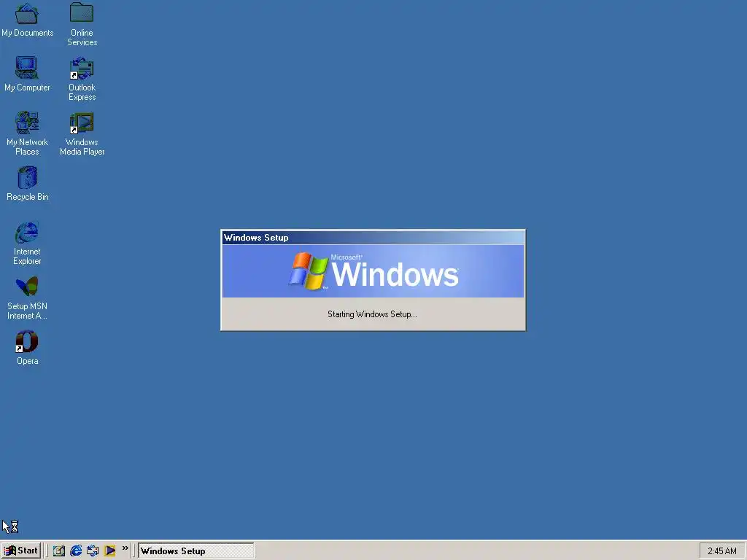Click the 2:45 AM system clock
Viewport: 747px width, 560px height.
click(x=721, y=551)
